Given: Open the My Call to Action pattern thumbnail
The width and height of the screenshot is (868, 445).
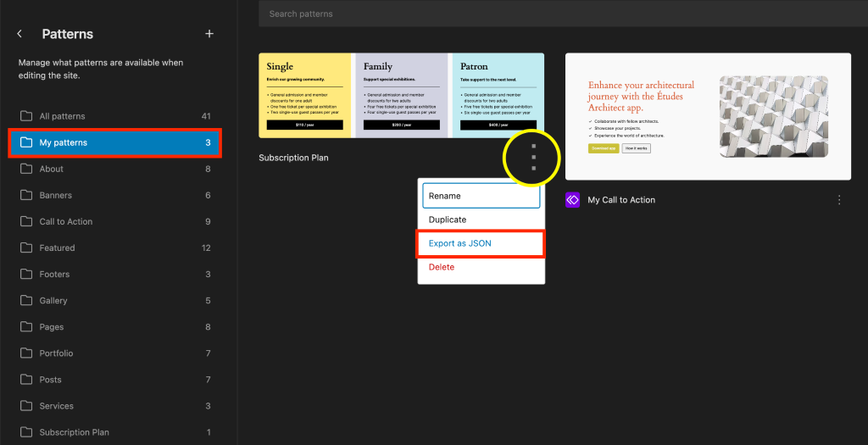Looking at the screenshot, I should tap(708, 116).
